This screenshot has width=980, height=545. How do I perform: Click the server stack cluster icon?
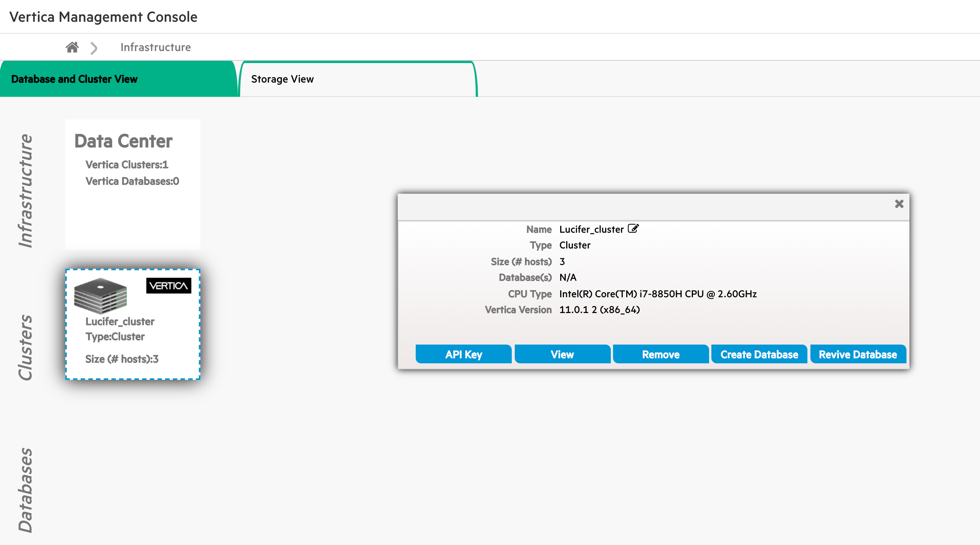tap(100, 295)
